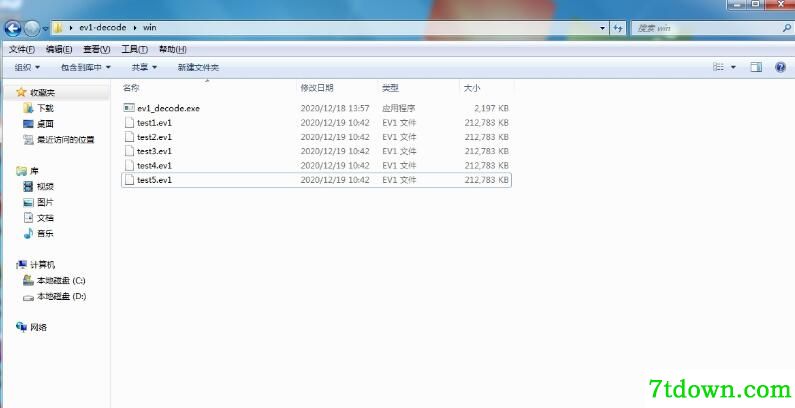Open 下载 in favorites

(45, 108)
